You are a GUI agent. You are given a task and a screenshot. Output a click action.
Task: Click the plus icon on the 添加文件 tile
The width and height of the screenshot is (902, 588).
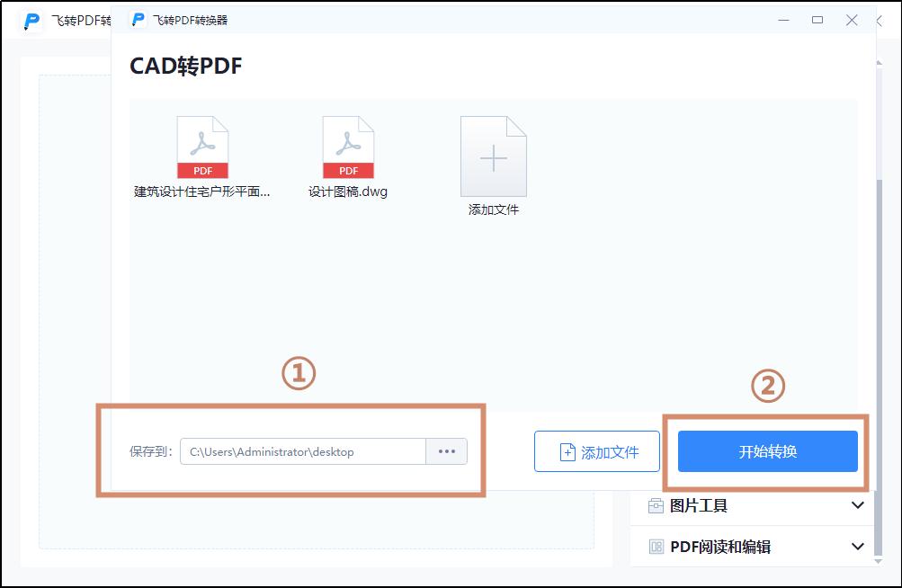[493, 158]
